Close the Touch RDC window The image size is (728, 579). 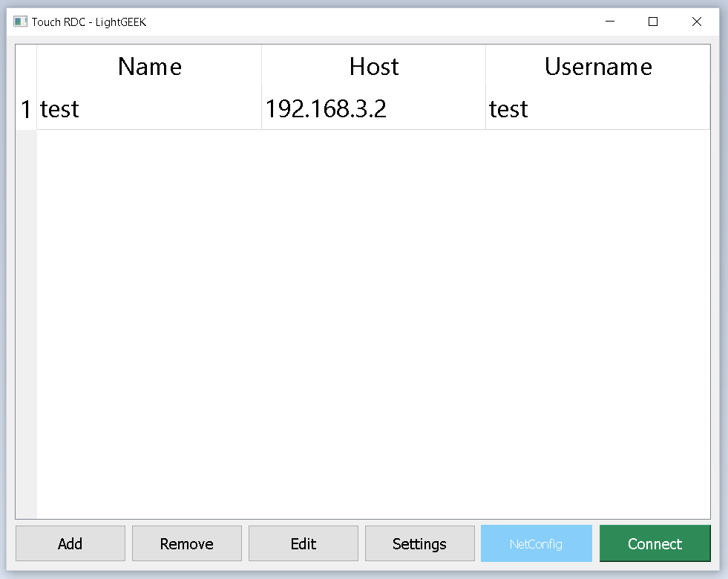696,22
